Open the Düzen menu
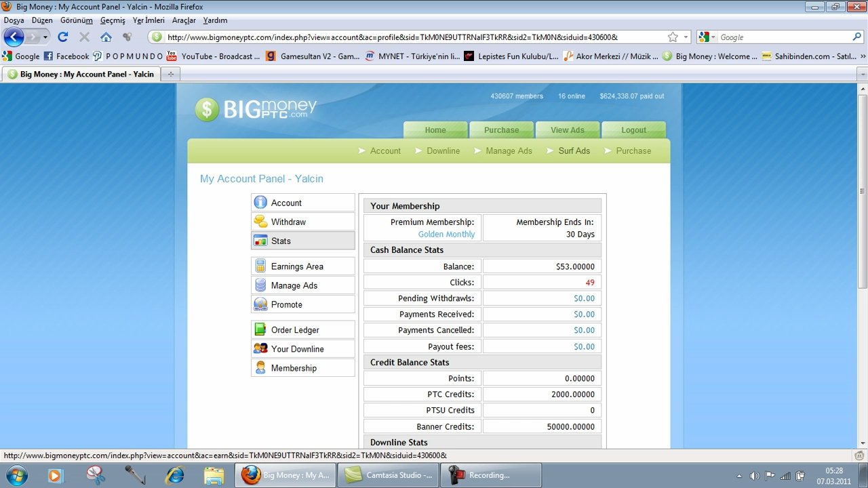 42,20
